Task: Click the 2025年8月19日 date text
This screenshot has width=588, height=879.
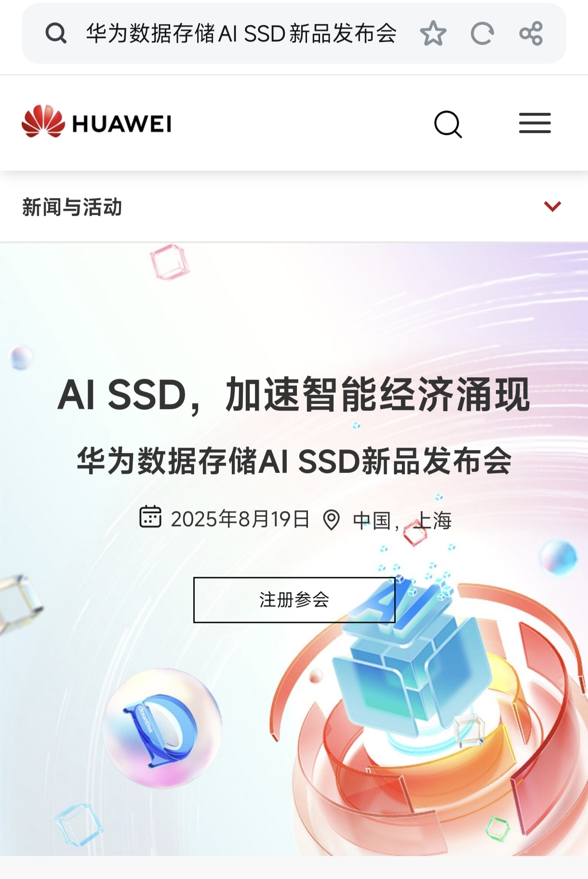Action: [240, 519]
